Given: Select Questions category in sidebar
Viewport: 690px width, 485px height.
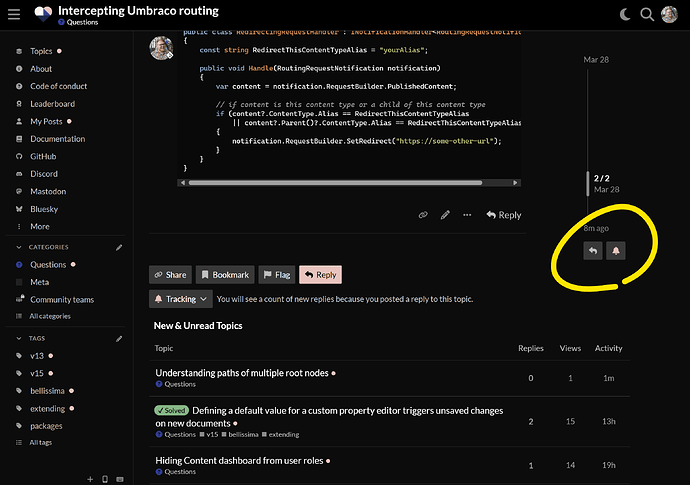Looking at the screenshot, I should coord(48,265).
